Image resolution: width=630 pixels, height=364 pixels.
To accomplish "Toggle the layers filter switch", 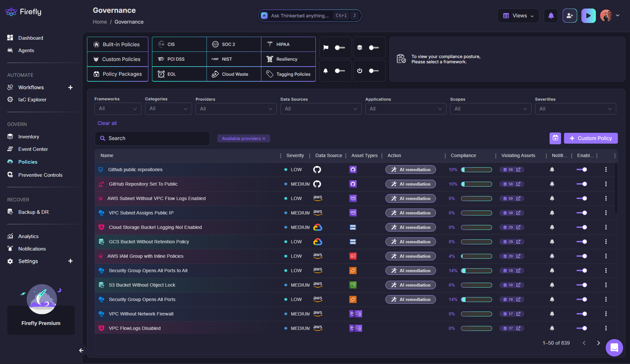I will point(374,48).
